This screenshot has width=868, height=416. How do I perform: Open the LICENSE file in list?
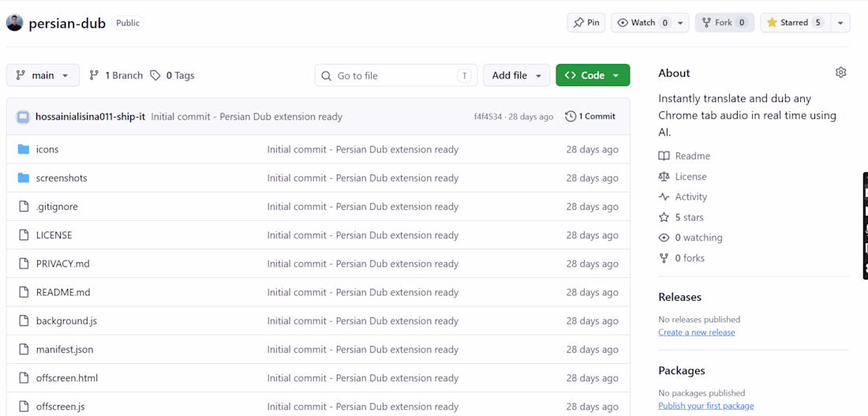pos(54,235)
